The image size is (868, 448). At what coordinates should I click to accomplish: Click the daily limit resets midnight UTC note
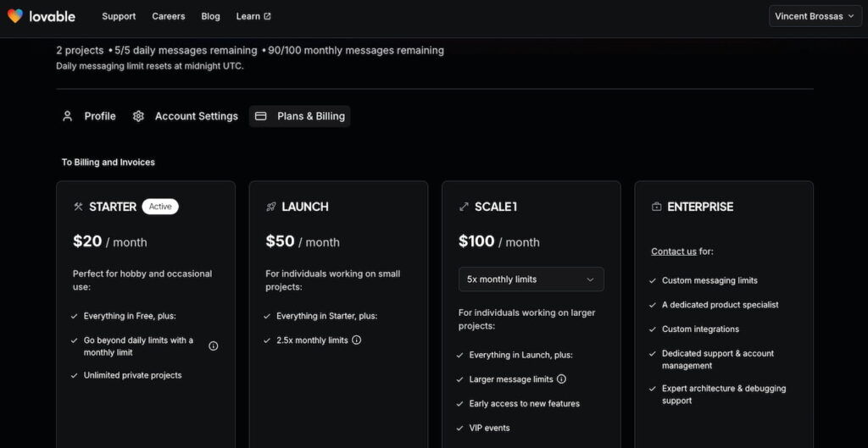[x=149, y=66]
